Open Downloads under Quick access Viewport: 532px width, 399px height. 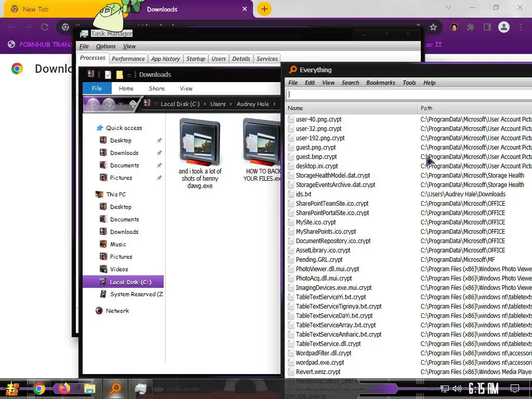[124, 153]
